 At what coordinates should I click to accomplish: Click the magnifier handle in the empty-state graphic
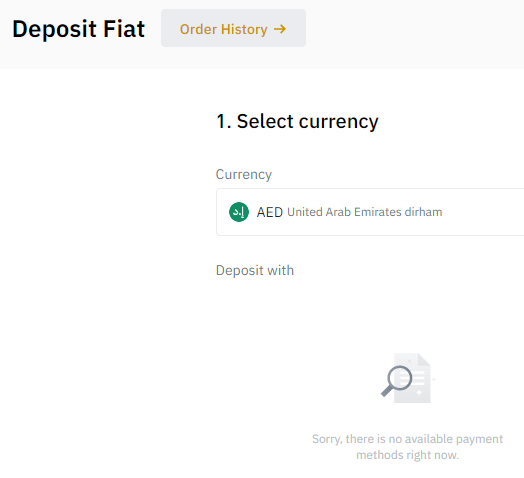coord(386,390)
